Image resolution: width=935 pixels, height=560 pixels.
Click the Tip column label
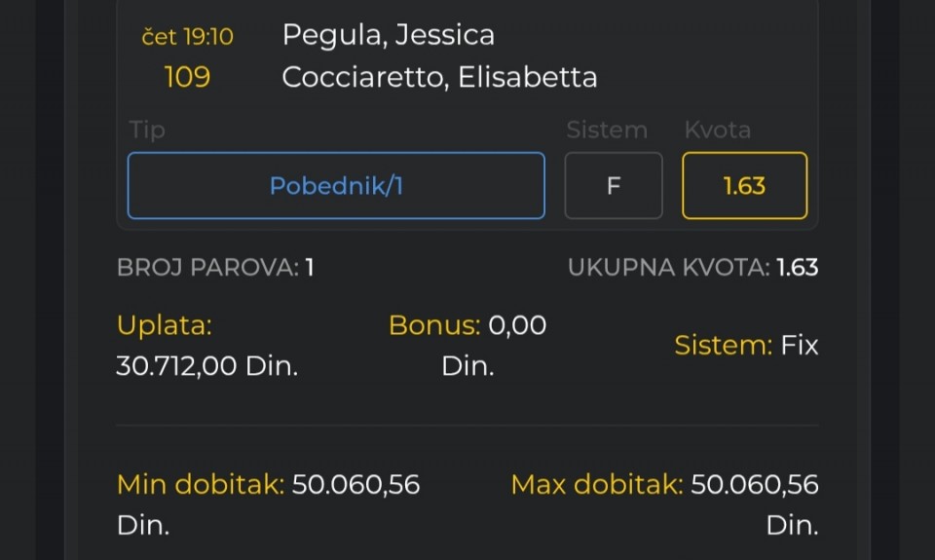pos(147,131)
